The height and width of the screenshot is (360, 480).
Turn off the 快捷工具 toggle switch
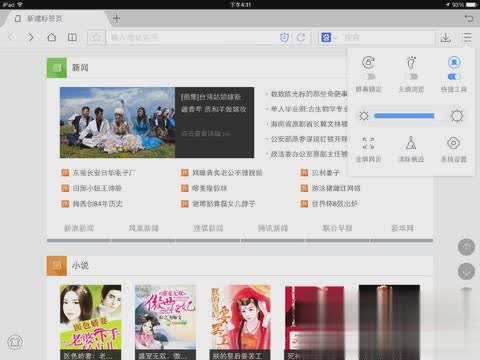454,77
